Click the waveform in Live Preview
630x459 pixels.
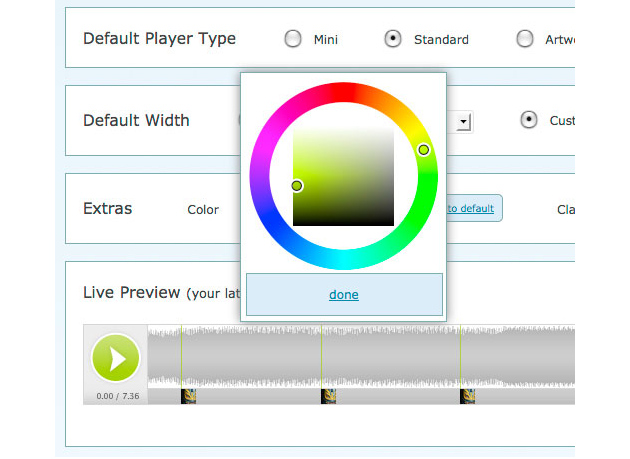(361, 357)
